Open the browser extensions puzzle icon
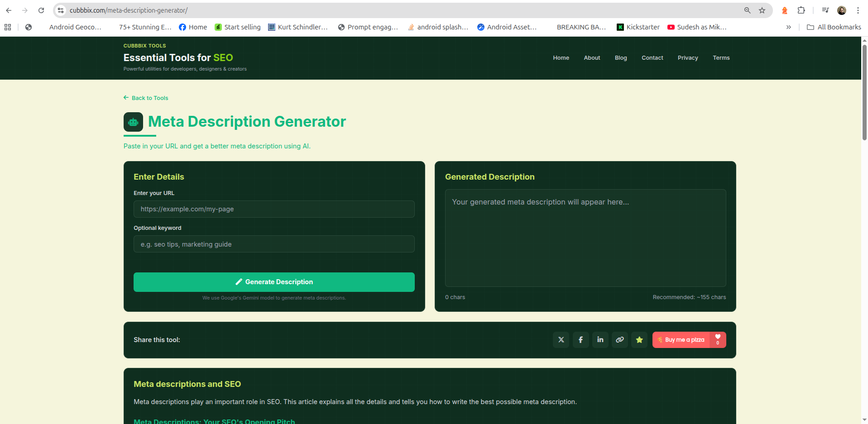 tap(801, 10)
